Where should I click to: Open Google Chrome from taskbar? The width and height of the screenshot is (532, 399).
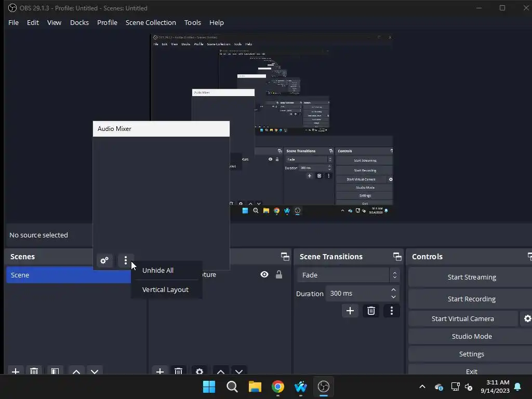[278, 387]
